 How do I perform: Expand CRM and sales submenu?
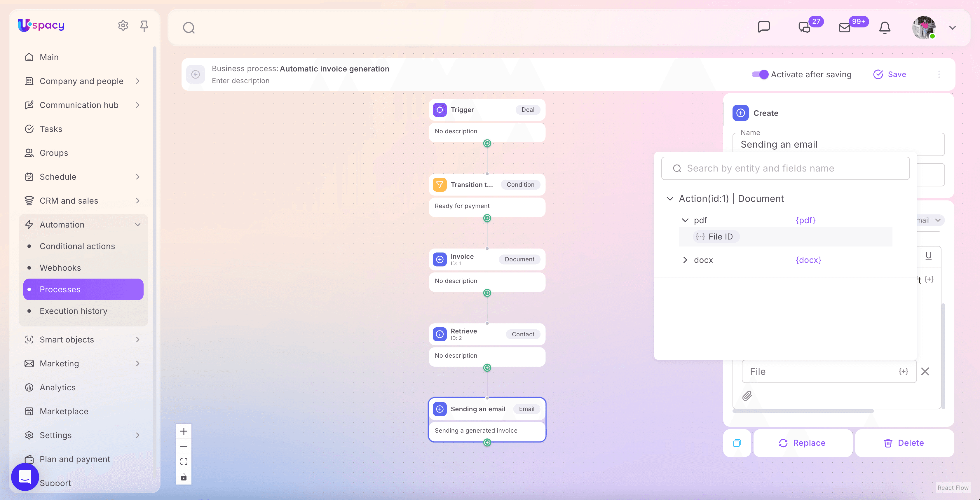pyautogui.click(x=138, y=200)
